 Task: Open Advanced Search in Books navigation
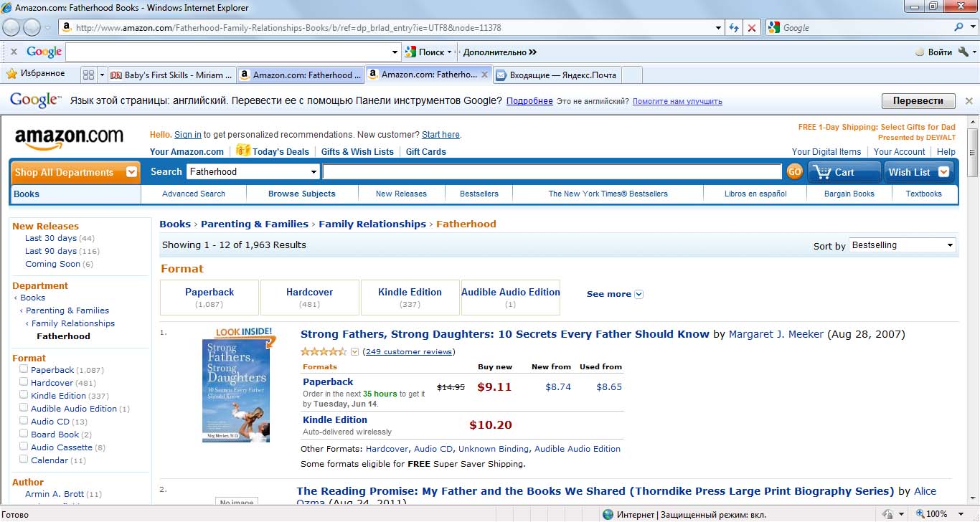point(194,194)
